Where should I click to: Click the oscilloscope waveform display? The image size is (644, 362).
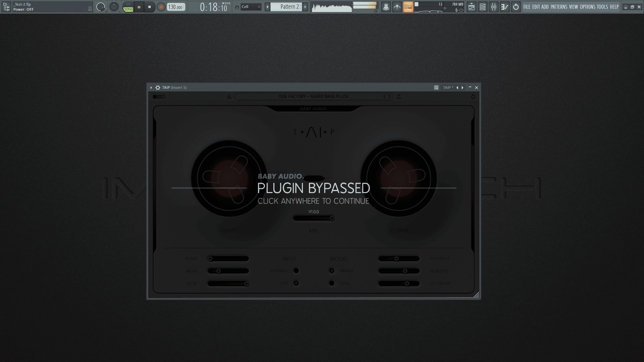pos(331,7)
